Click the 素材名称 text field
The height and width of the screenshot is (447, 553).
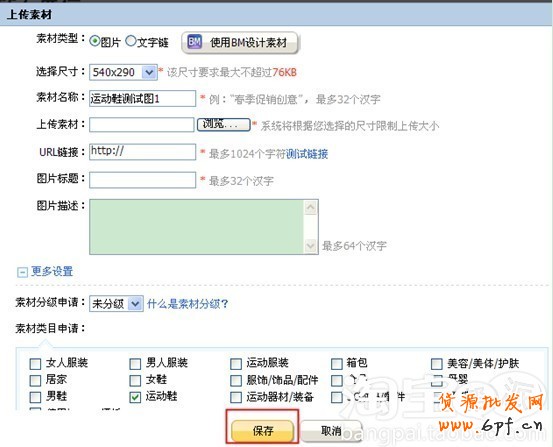[x=142, y=98]
